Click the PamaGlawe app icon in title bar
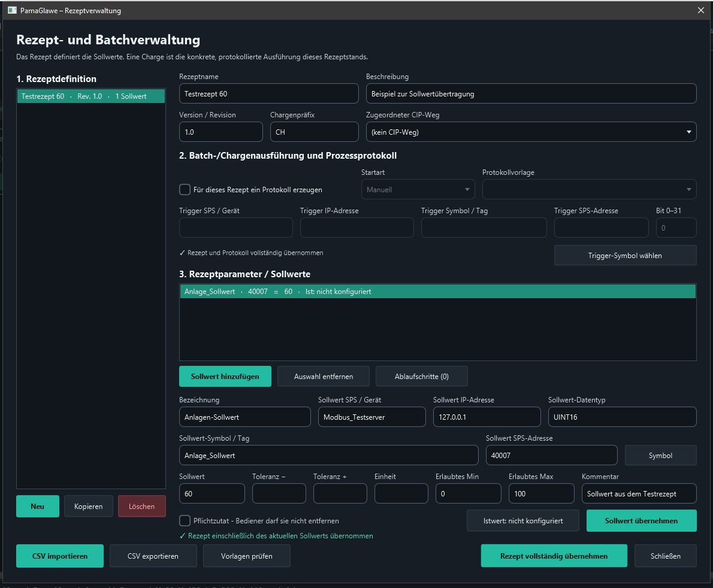713x588 pixels. tap(12, 10)
